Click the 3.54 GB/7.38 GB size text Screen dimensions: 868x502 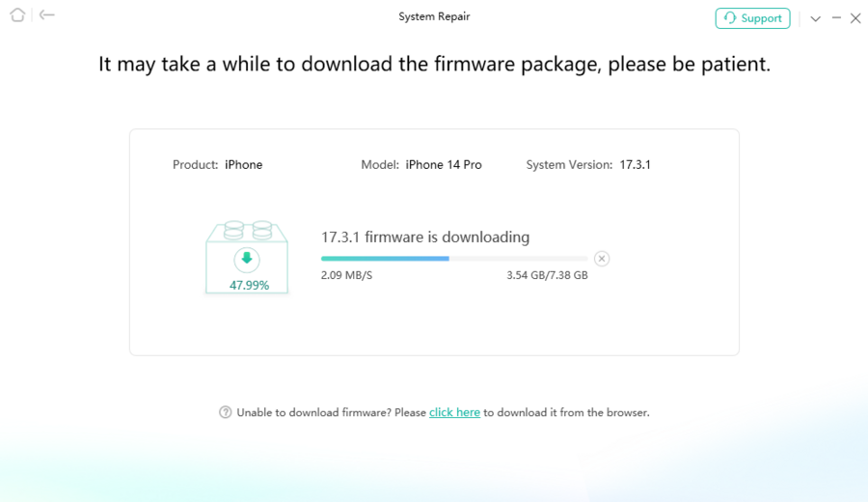[547, 275]
